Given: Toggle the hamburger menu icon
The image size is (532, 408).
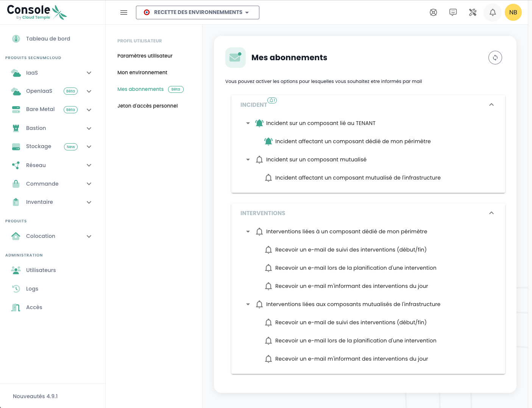Looking at the screenshot, I should click(x=124, y=13).
